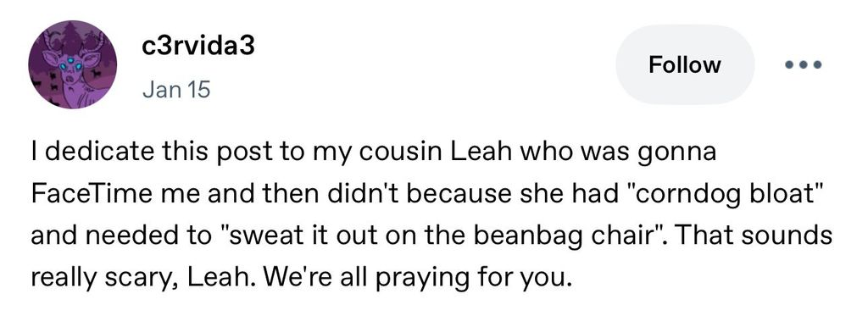Visit the c3rvida3 username profile link
868x327 pixels.
tap(198, 47)
